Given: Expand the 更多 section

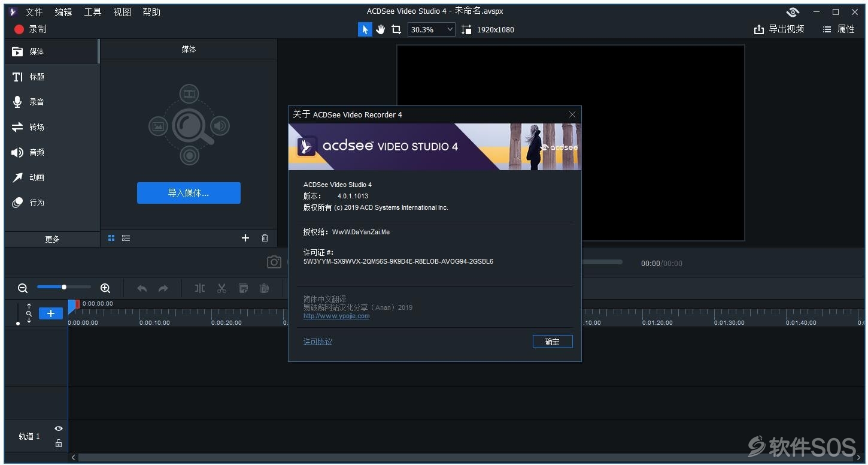Looking at the screenshot, I should click(x=52, y=239).
